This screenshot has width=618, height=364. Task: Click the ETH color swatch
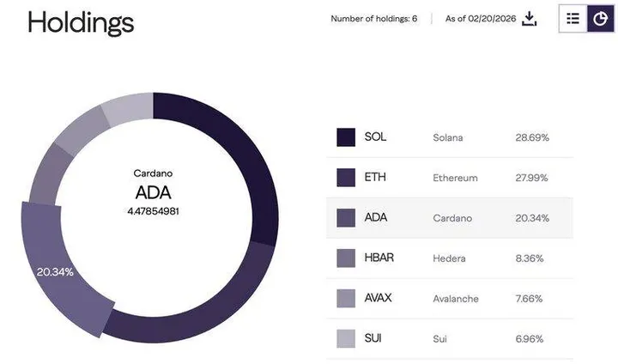pos(346,178)
